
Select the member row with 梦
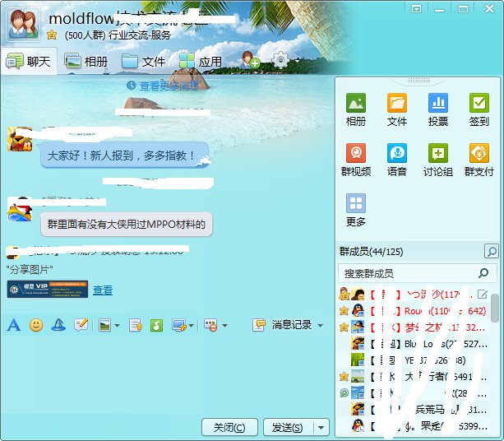tap(414, 327)
